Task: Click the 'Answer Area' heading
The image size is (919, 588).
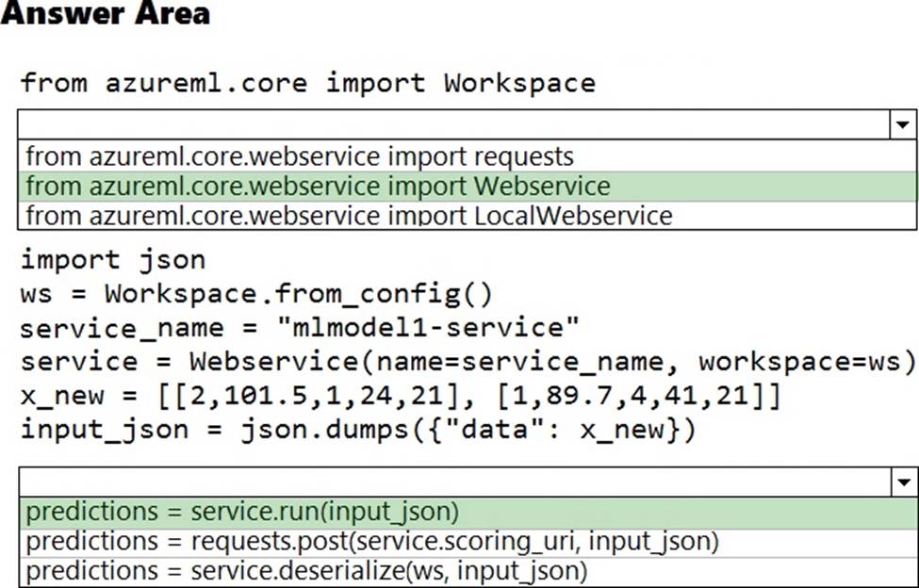Action: pyautogui.click(x=106, y=15)
